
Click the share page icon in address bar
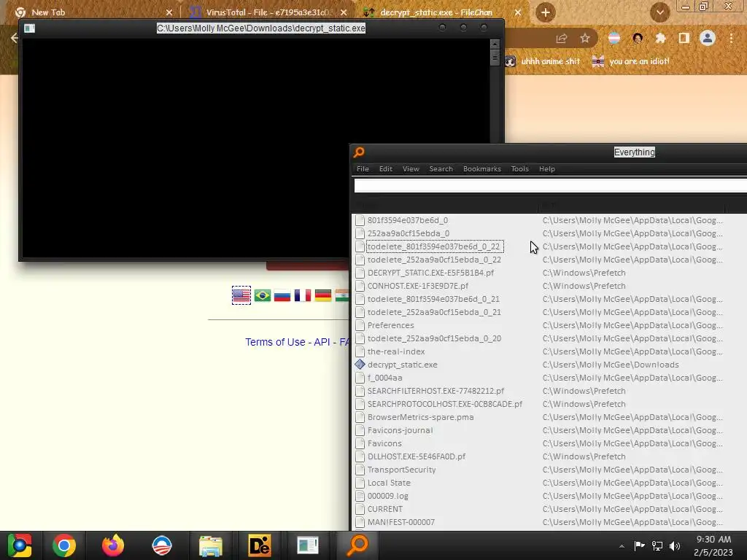[x=562, y=39]
